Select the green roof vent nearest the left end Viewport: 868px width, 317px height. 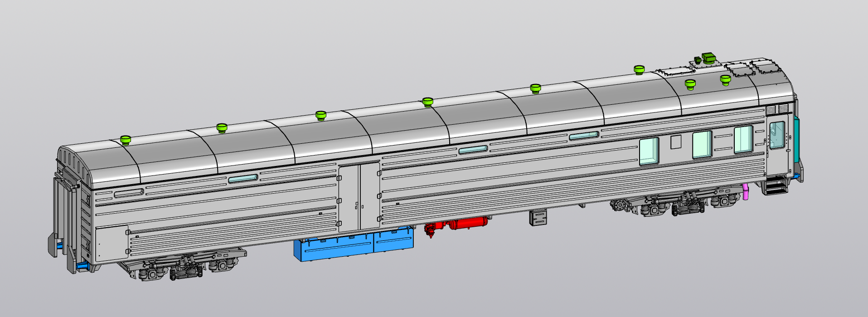point(125,140)
